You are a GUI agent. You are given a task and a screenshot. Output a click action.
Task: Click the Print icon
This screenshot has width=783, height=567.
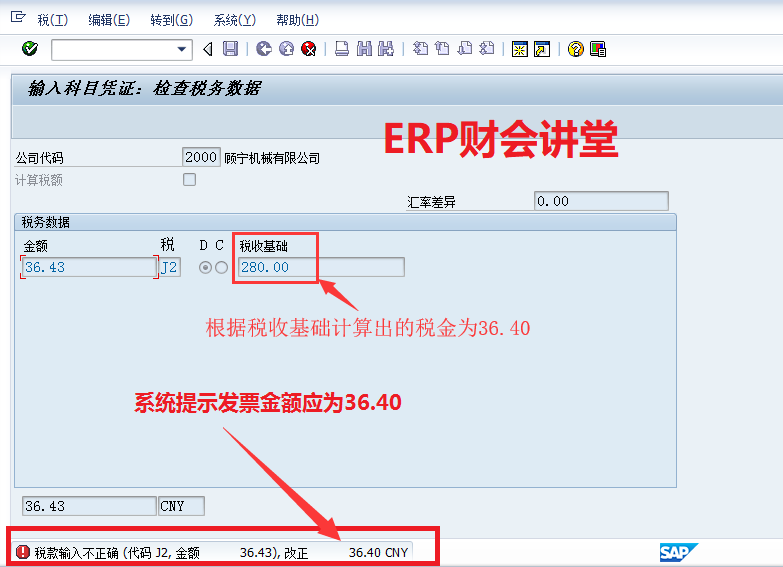click(x=342, y=49)
